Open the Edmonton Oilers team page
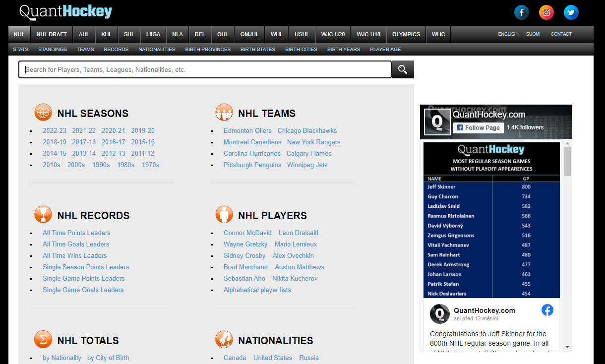The image size is (605, 364). [x=247, y=131]
